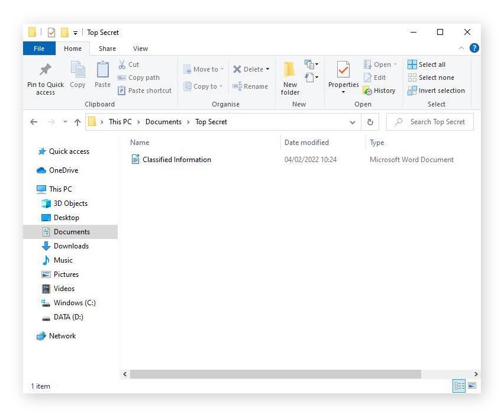The height and width of the screenshot is (420, 504).
Task: Open the File menu
Action: click(39, 49)
